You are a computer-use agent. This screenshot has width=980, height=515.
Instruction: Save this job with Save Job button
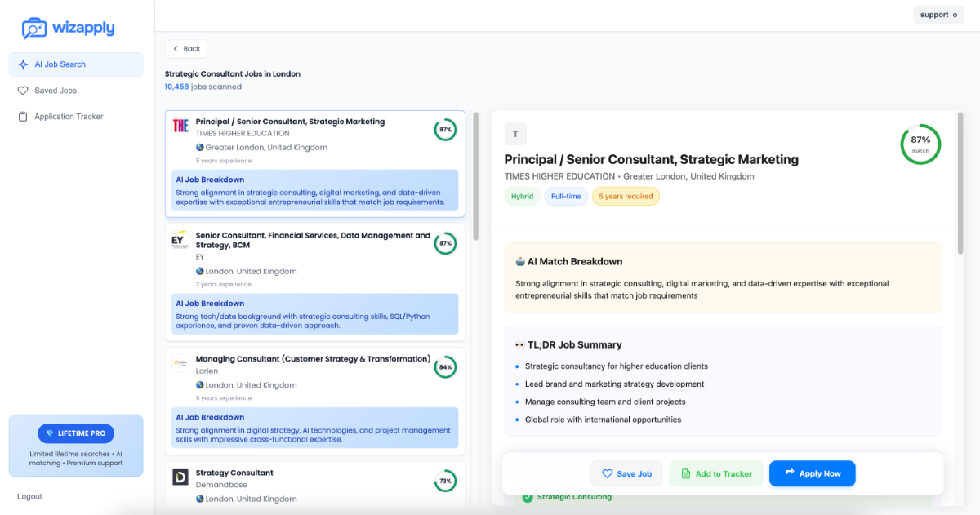[627, 473]
